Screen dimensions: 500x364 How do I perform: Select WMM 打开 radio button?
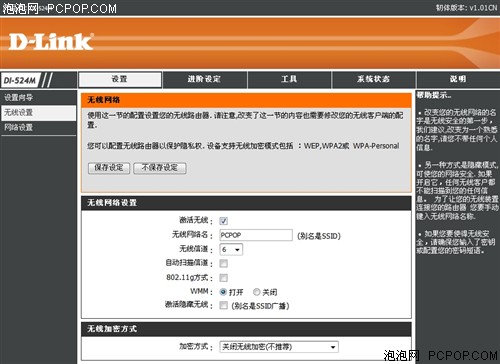click(x=223, y=292)
